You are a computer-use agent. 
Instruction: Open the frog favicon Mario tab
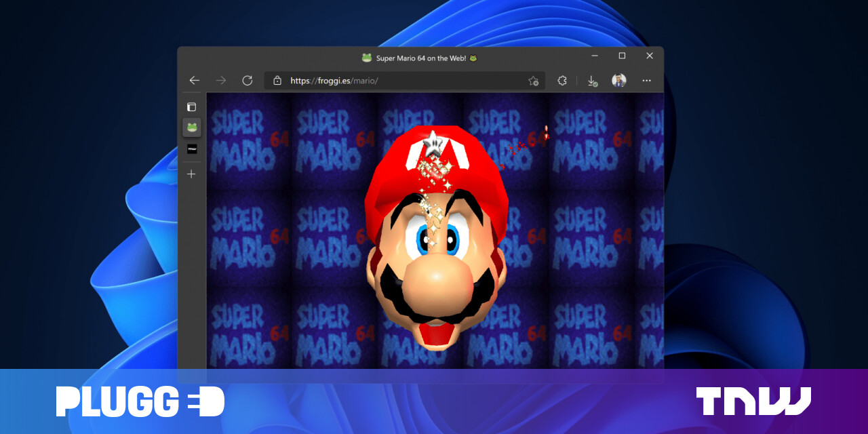point(192,127)
